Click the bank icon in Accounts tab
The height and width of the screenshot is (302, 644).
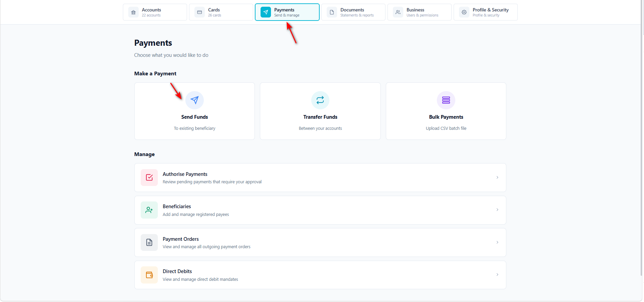tap(133, 12)
